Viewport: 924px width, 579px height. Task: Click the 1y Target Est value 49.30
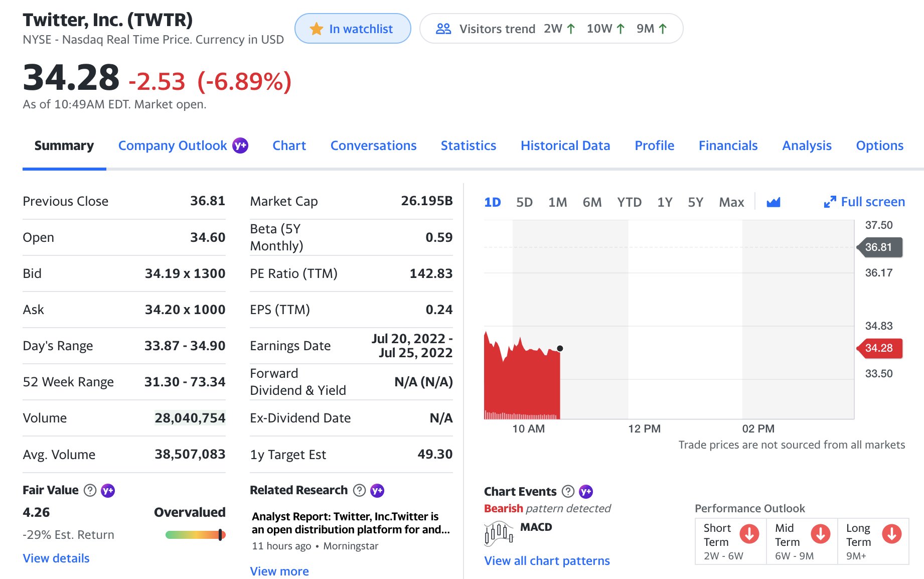pos(435,454)
